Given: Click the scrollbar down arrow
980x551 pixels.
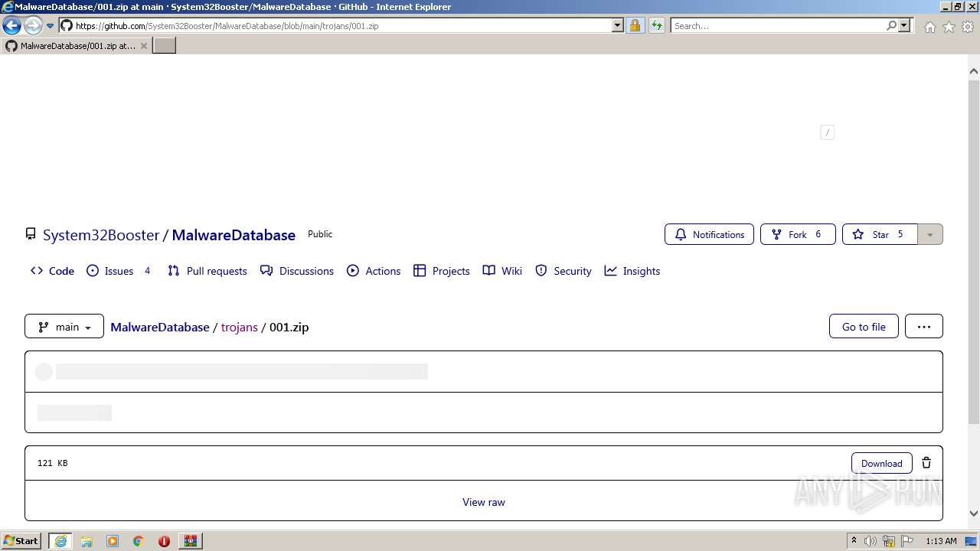Looking at the screenshot, I should pos(974,514).
